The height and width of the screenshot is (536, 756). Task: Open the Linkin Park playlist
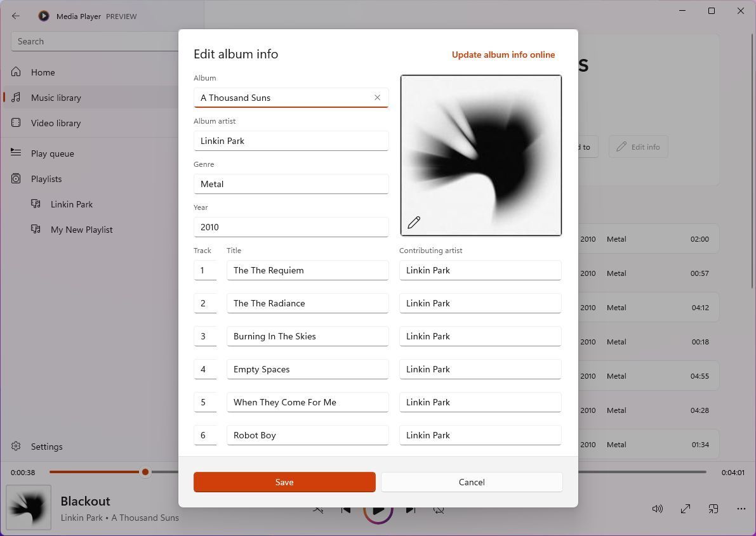pos(72,204)
